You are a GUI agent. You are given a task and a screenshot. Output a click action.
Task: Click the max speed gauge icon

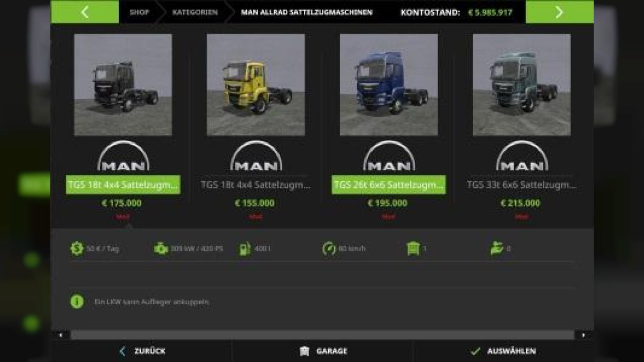tap(329, 248)
